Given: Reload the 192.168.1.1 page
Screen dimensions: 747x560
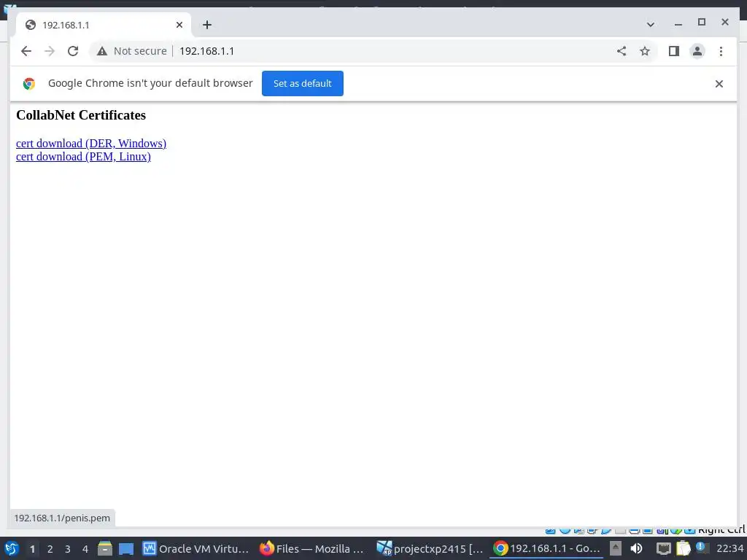Looking at the screenshot, I should 73,51.
